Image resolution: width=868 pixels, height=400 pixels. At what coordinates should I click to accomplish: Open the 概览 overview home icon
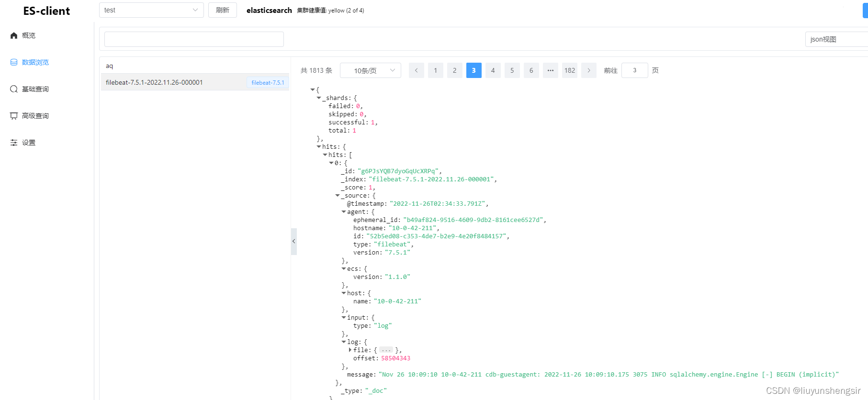[x=14, y=35]
